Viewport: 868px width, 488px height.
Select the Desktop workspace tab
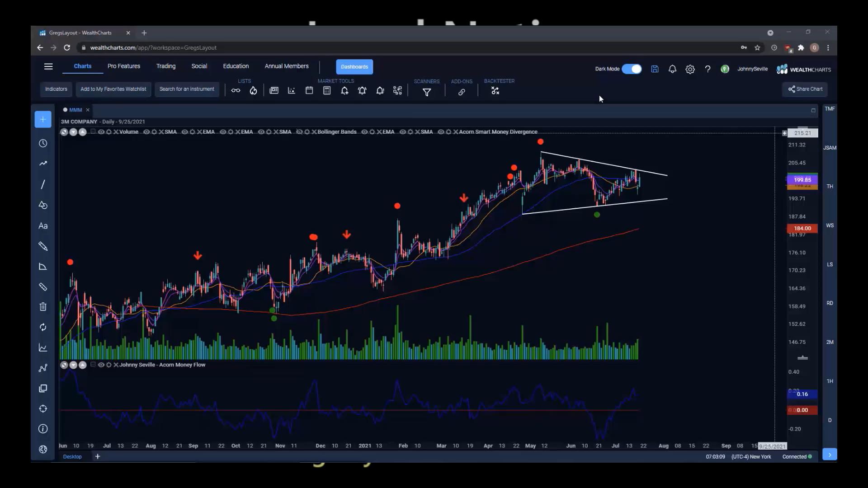pyautogui.click(x=72, y=456)
